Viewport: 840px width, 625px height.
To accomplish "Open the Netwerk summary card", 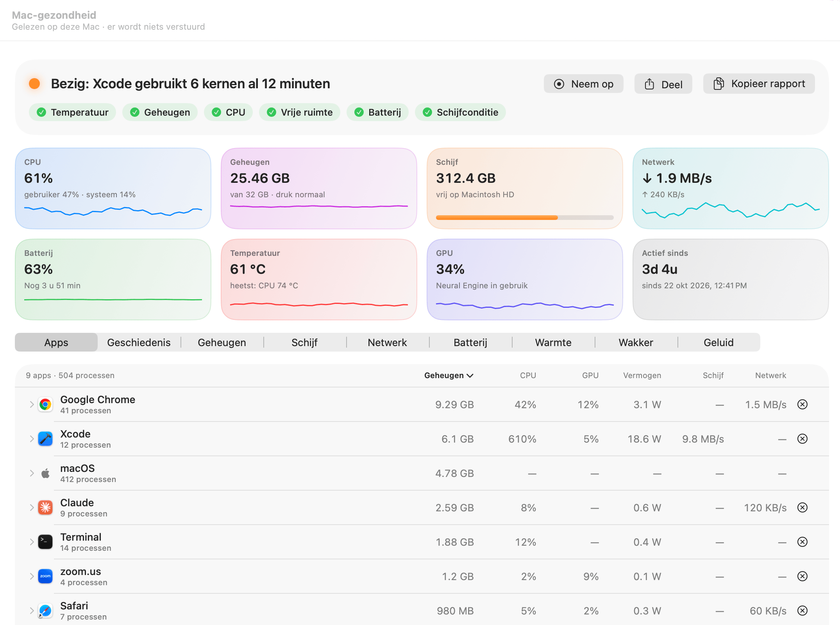I will coord(731,188).
